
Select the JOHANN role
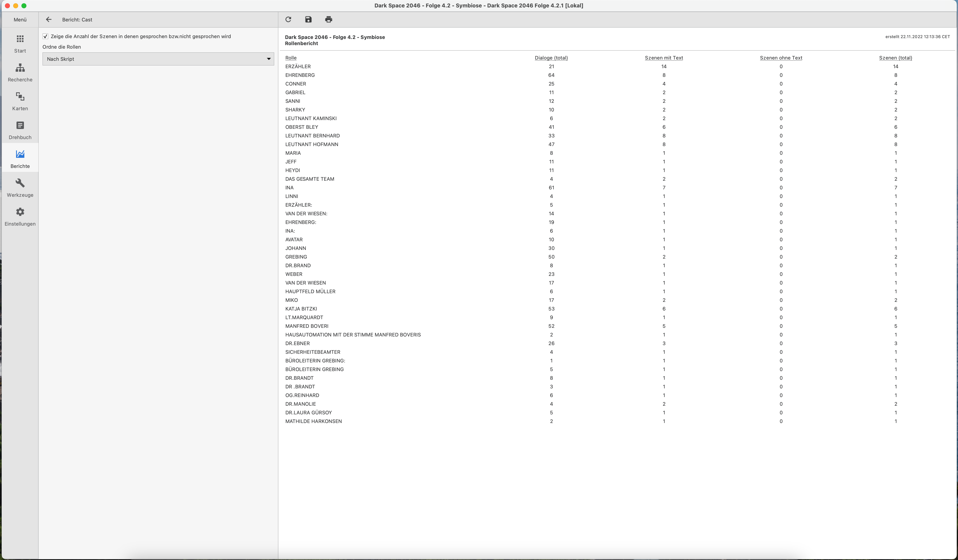click(295, 248)
